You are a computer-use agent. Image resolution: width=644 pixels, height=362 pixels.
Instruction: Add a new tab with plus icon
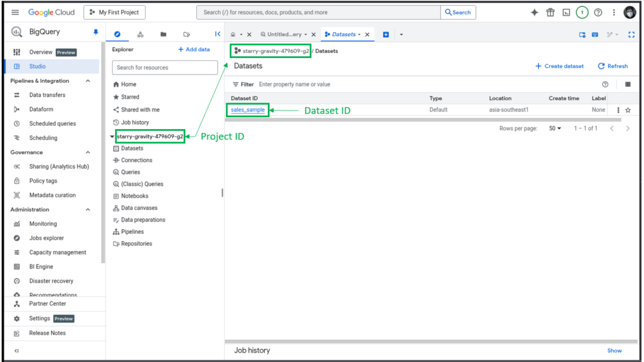[386, 35]
